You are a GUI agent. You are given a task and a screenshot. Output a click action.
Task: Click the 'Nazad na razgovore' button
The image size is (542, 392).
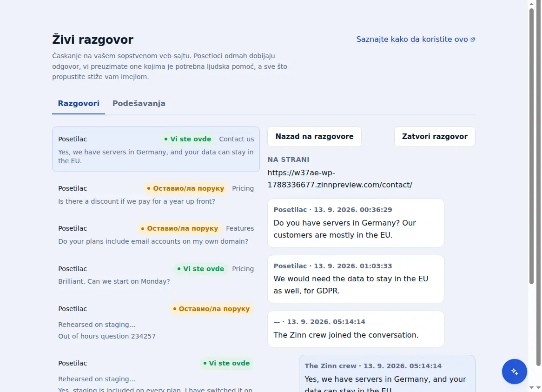point(314,137)
